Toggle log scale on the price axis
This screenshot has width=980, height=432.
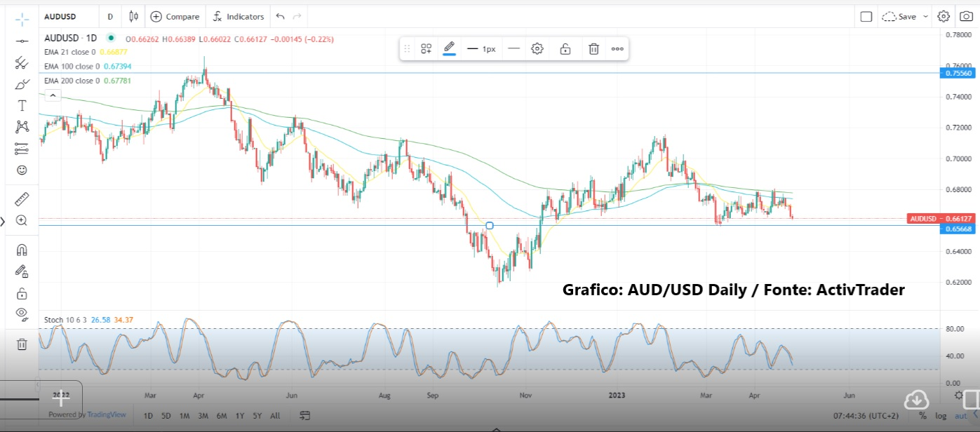(940, 415)
